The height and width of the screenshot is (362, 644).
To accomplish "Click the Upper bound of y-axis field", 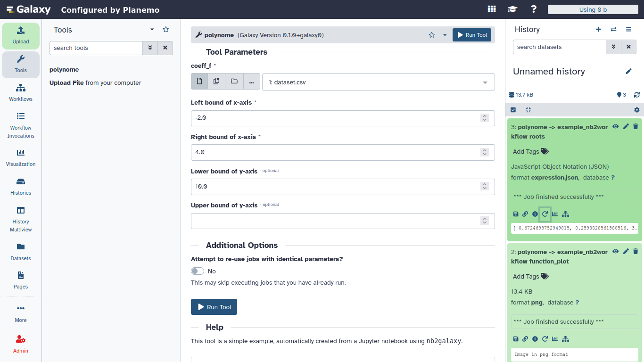I will coord(335,221).
